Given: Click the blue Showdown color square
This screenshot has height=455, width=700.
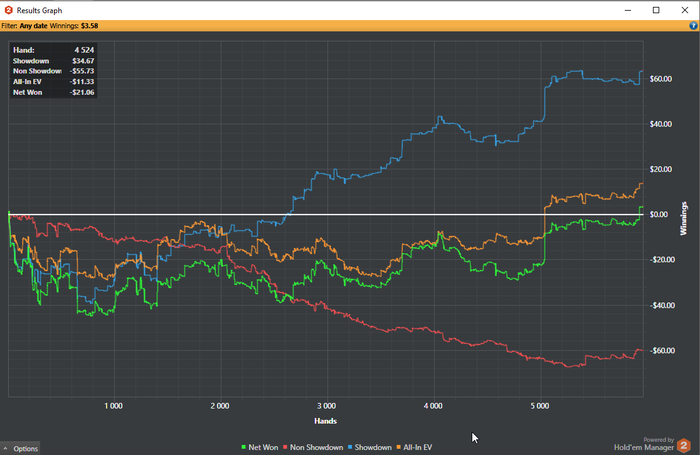Looking at the screenshot, I should [x=350, y=447].
